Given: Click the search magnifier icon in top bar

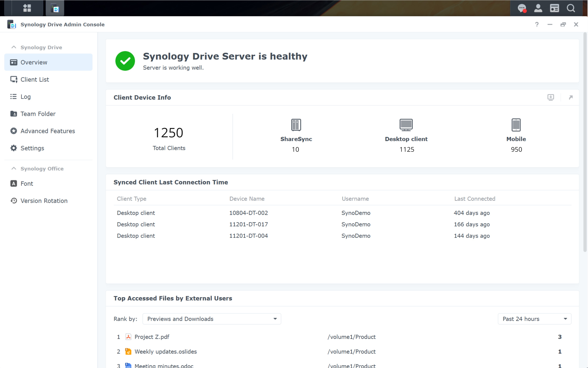Looking at the screenshot, I should 571,8.
